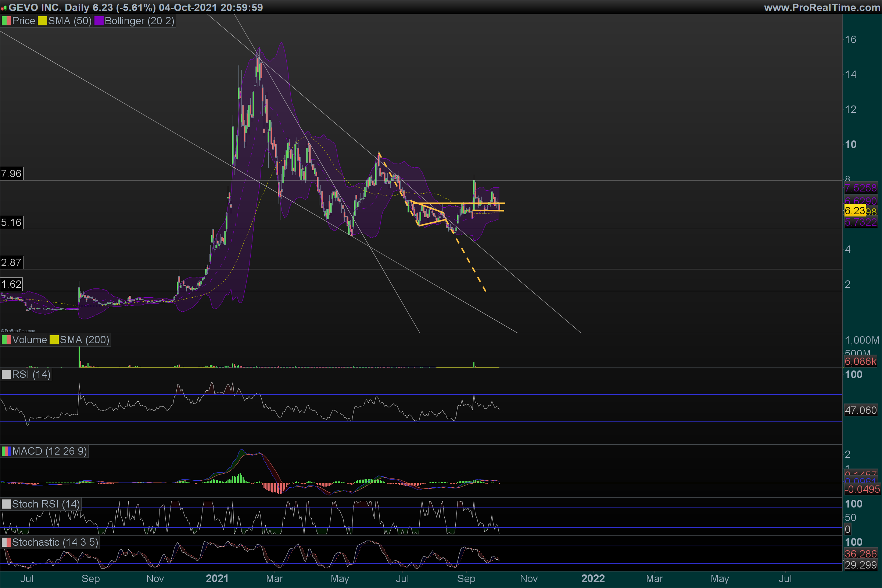This screenshot has width=882, height=588.
Task: Click the 2022 label on time axis
Action: pyautogui.click(x=593, y=578)
